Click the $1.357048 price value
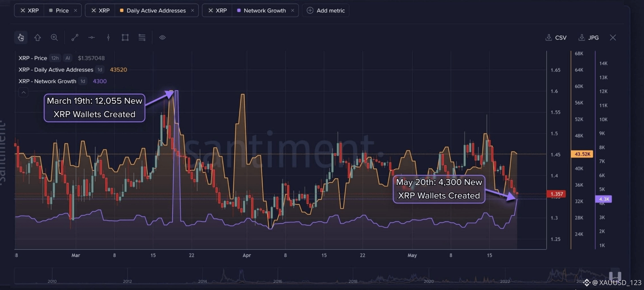 click(x=91, y=58)
